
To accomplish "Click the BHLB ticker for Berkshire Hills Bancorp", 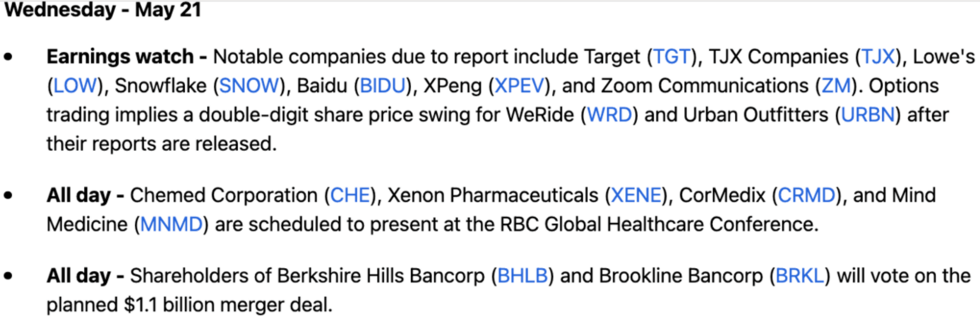I will [521, 276].
